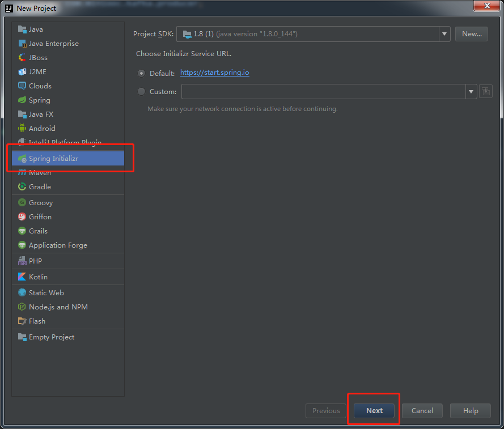Select the Gradle icon

(x=22, y=186)
